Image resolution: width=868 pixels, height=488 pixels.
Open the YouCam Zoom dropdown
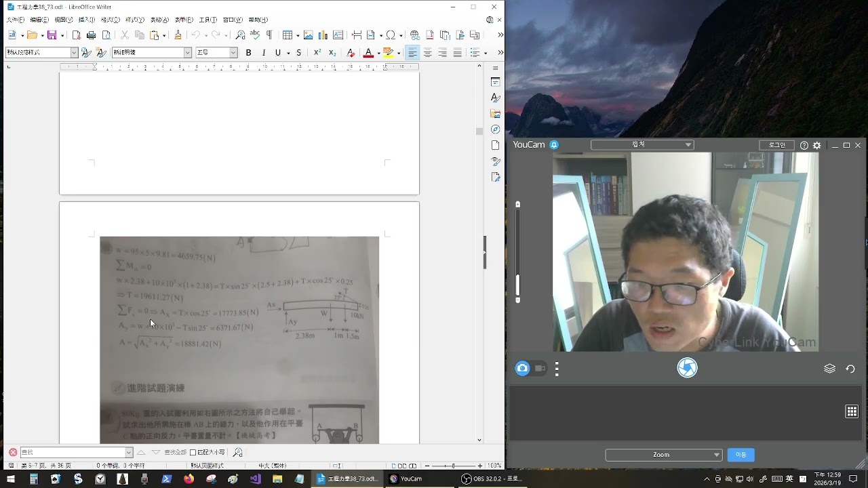[x=663, y=455]
